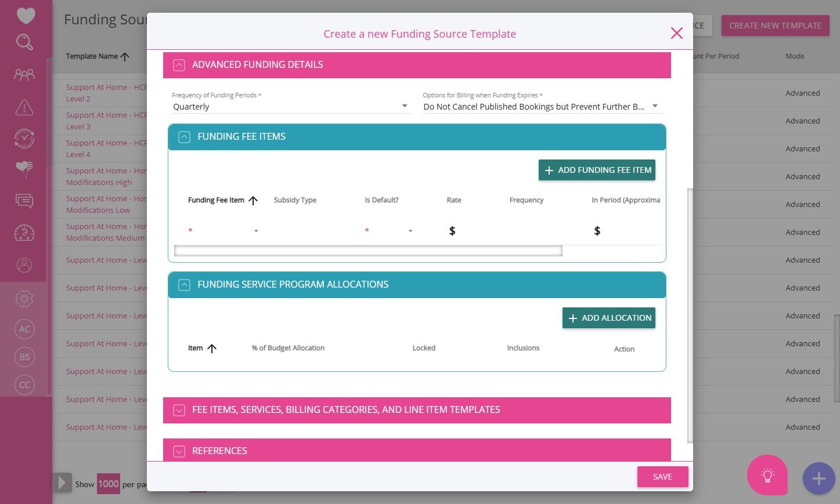840x504 pixels.
Task: Open the dashboard gauge icon in sidebar
Action: tap(24, 233)
